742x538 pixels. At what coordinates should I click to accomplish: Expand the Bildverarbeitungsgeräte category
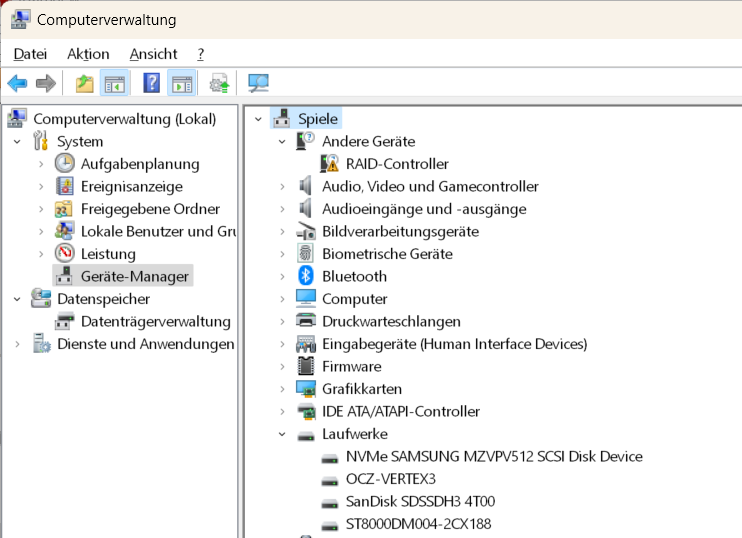coord(283,231)
